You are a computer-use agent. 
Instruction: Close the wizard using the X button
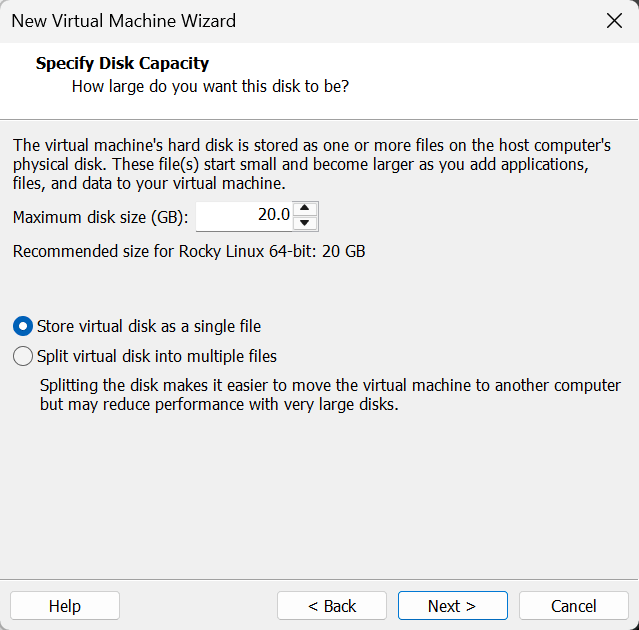click(x=614, y=21)
